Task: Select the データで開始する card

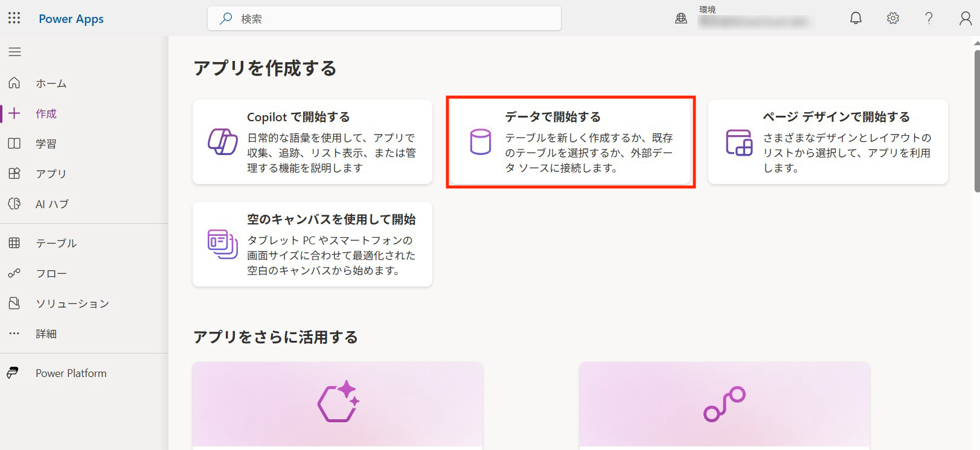Action: [x=571, y=142]
